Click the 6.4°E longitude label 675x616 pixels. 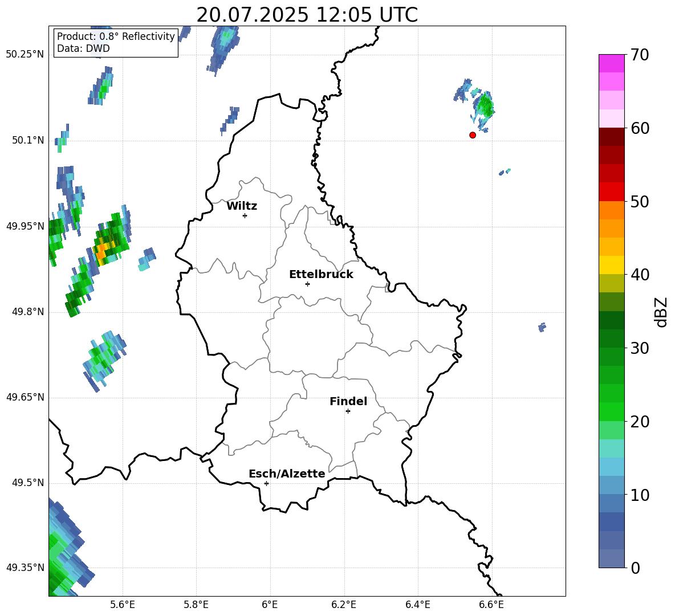click(417, 605)
